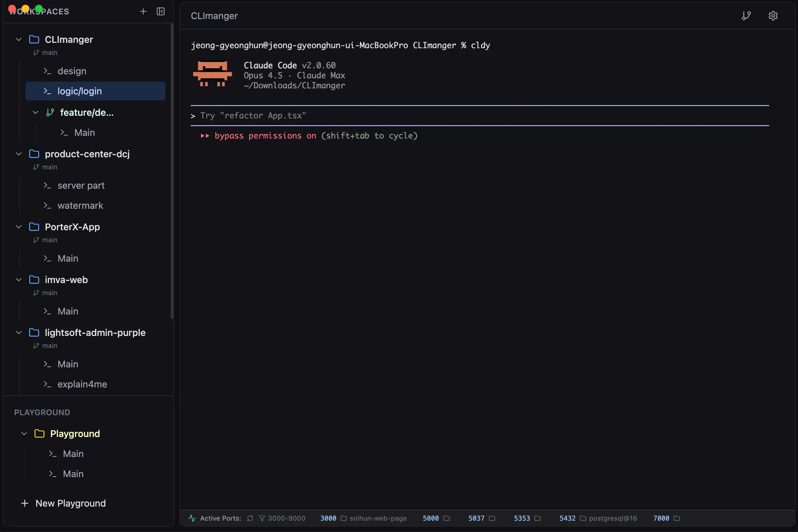
Task: Open the git branch view in terminal header
Action: (x=746, y=16)
